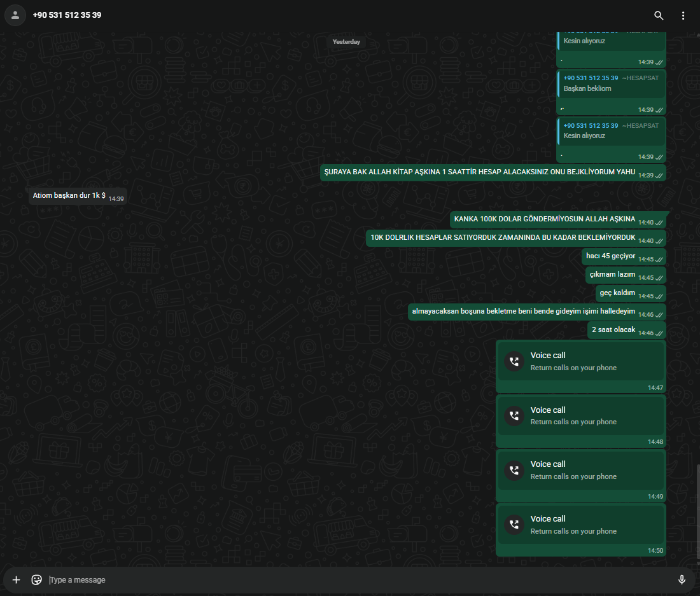
Task: Click the quoted 'Kesin alıyoruz' reply sent at 14:39, lower one
Action: 611,131
